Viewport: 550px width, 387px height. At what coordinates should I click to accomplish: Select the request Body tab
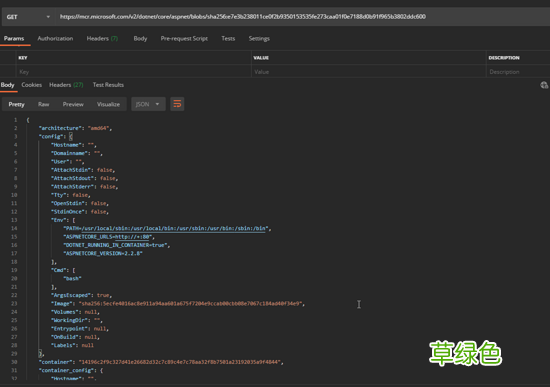(x=140, y=39)
